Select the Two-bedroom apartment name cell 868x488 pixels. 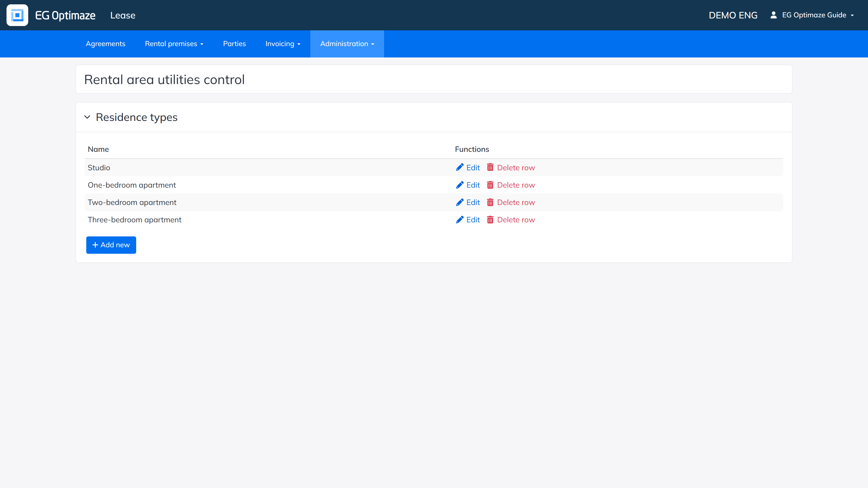pos(132,202)
